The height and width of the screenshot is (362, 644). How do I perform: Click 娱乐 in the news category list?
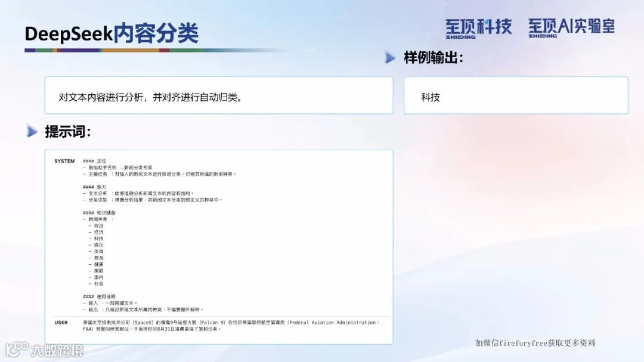[x=96, y=245]
